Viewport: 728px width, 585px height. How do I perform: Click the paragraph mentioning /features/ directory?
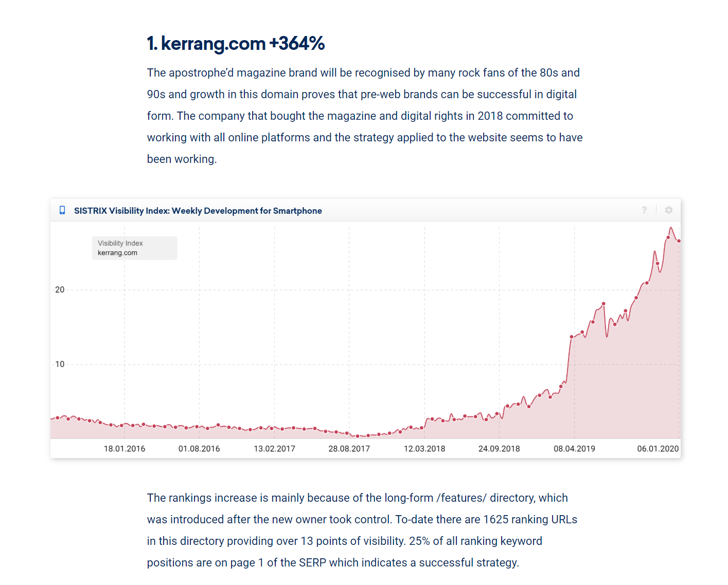pos(362,530)
